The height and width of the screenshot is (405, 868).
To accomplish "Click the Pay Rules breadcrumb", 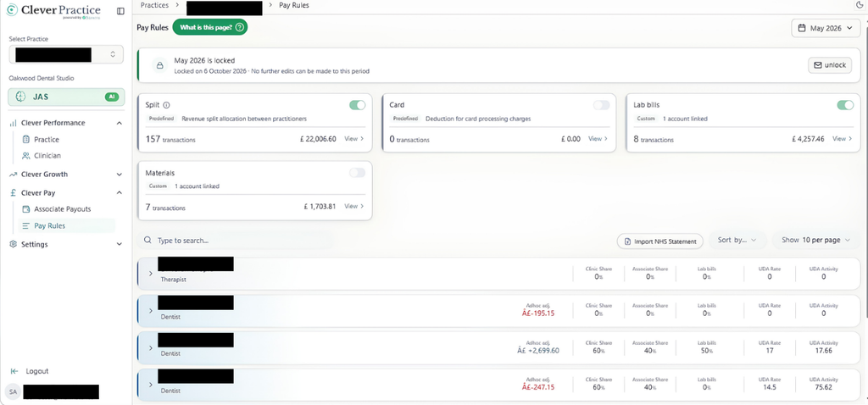I will [294, 5].
